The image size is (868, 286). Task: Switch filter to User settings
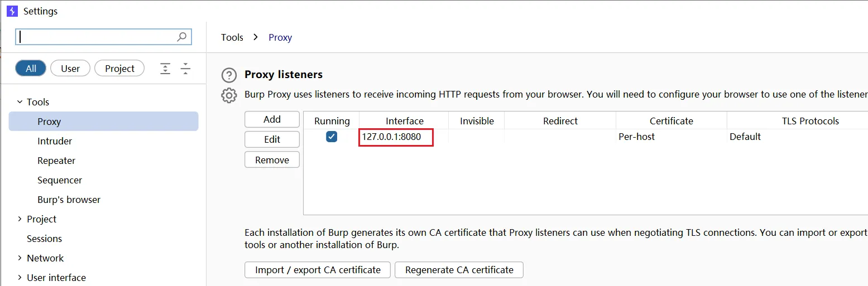[70, 69]
